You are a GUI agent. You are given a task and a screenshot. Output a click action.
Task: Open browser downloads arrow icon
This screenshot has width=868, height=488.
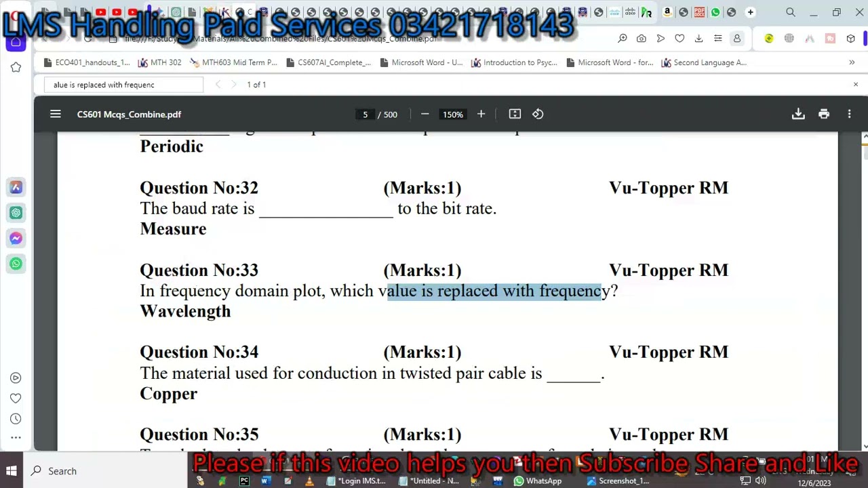698,39
